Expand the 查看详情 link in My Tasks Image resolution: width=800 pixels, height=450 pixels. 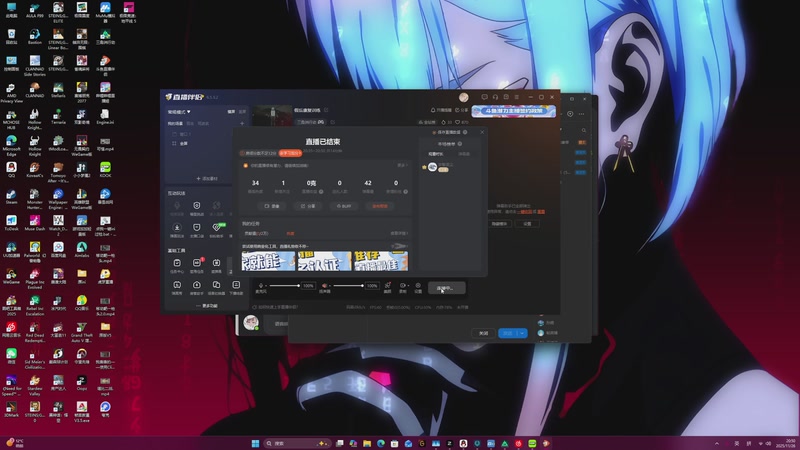click(x=399, y=233)
